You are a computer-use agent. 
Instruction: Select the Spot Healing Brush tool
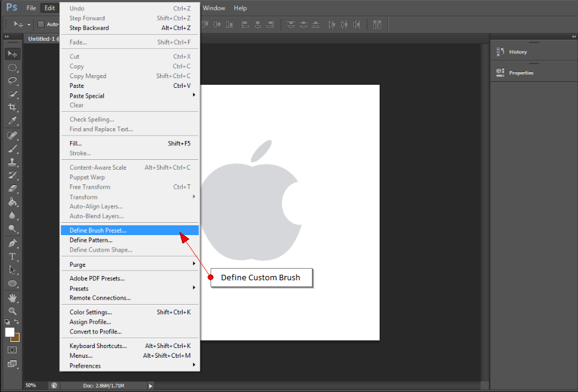[12, 136]
